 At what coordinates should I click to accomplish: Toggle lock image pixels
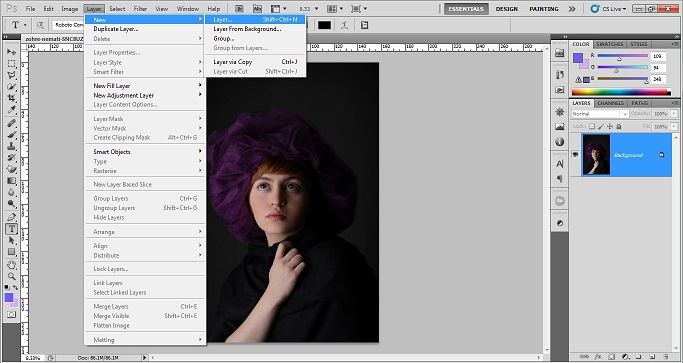[601, 126]
